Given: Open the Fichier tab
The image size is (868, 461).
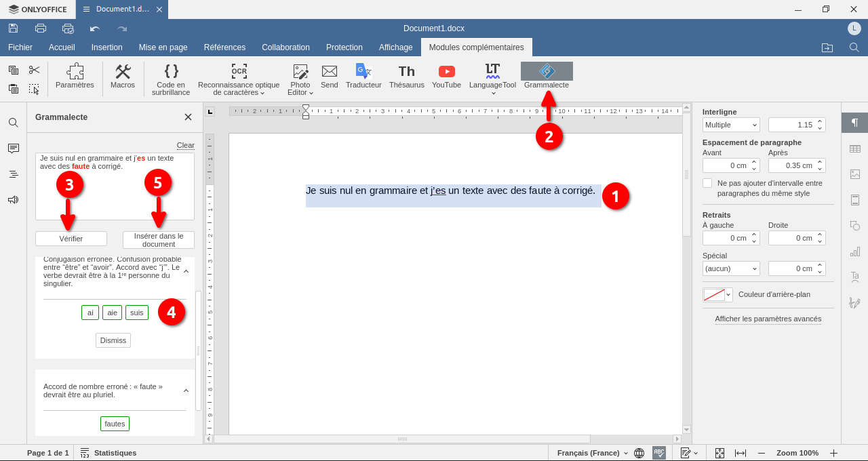Looking at the screenshot, I should (20, 47).
